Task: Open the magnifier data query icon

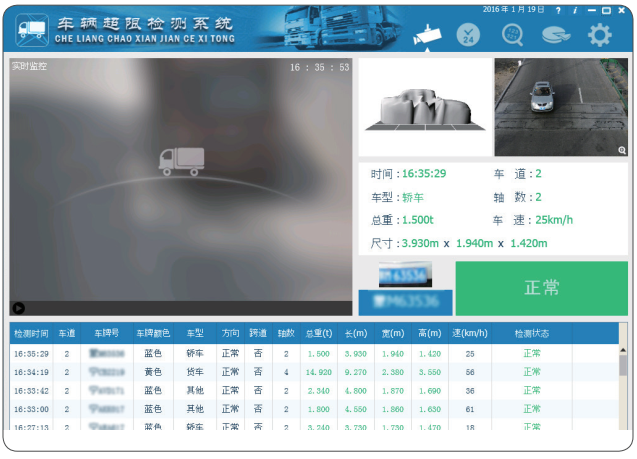Action: [513, 35]
